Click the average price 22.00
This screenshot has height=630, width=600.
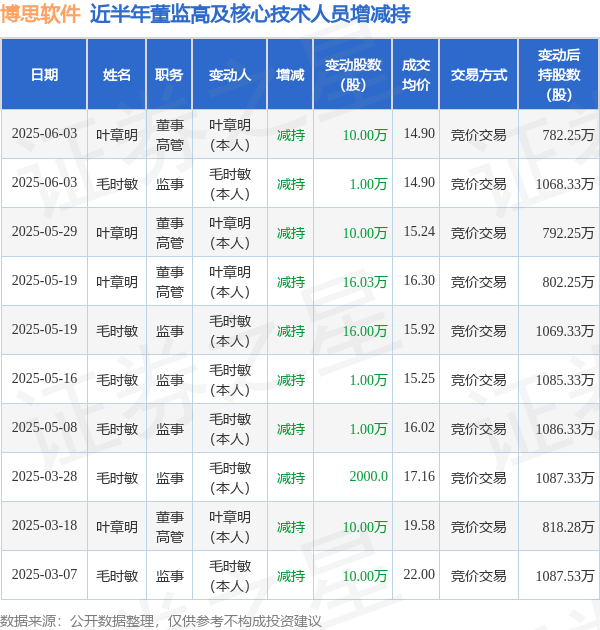(x=419, y=575)
